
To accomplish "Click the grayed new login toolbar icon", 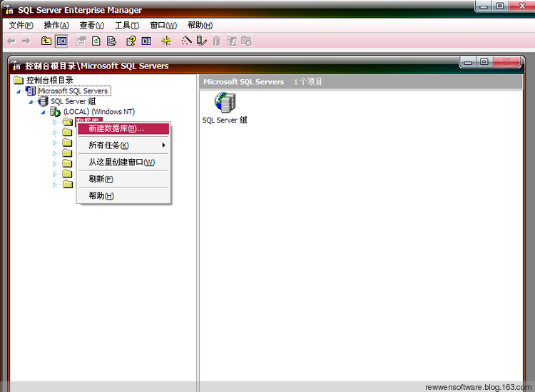I will (x=232, y=41).
